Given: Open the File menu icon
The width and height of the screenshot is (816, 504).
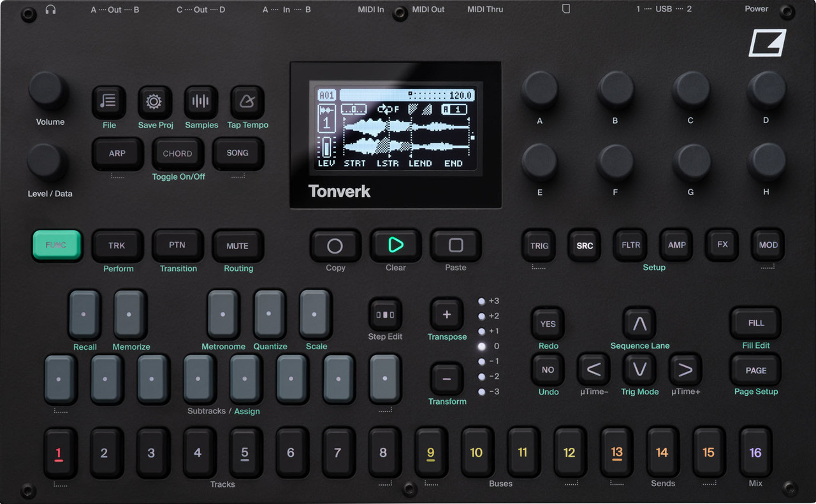Looking at the screenshot, I should coord(108,102).
